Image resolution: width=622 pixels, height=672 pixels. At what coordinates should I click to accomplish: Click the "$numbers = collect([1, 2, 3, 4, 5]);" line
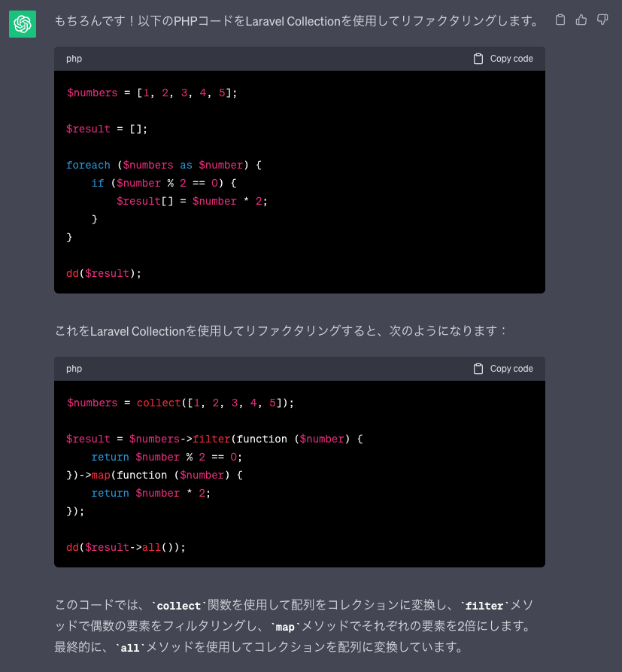(181, 403)
